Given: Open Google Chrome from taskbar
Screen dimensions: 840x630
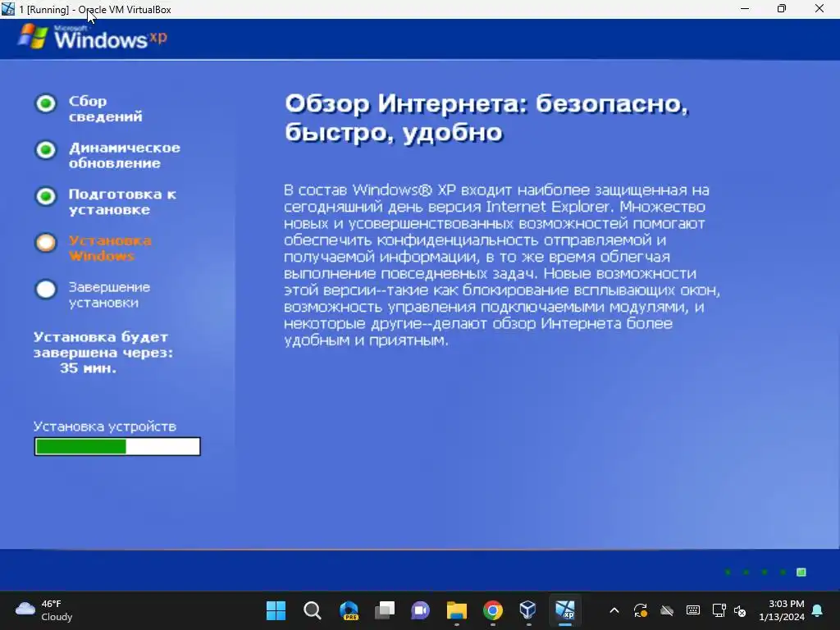Looking at the screenshot, I should coord(493,610).
